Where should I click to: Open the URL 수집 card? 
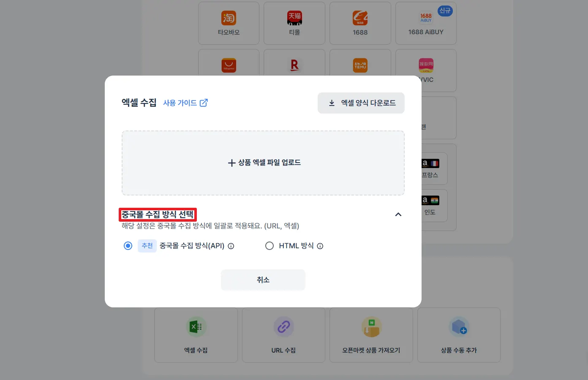pos(283,335)
